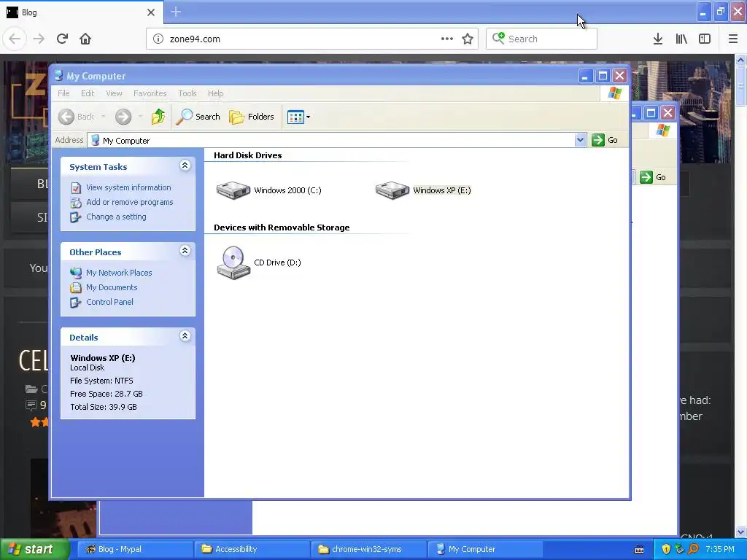Open My Network Places link

(x=119, y=273)
